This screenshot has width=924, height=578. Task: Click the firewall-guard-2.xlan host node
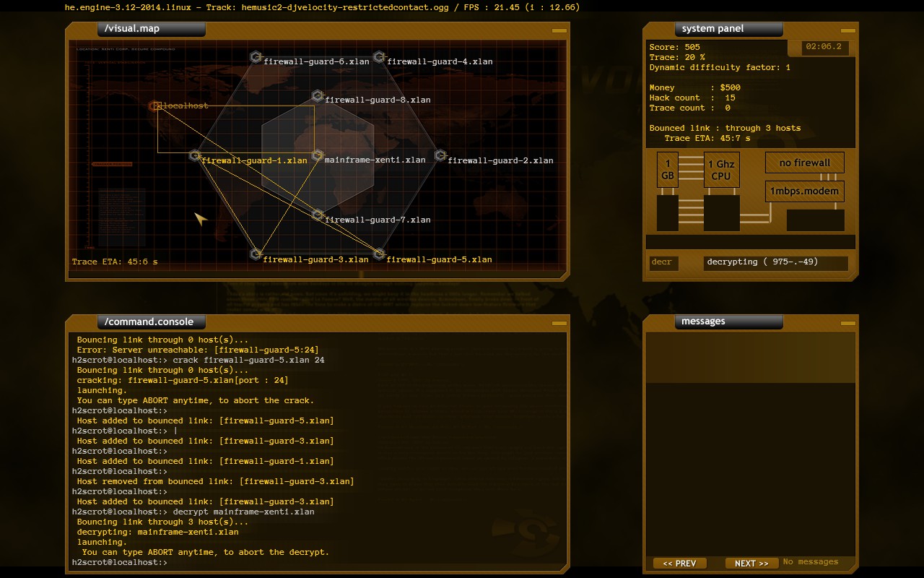439,156
